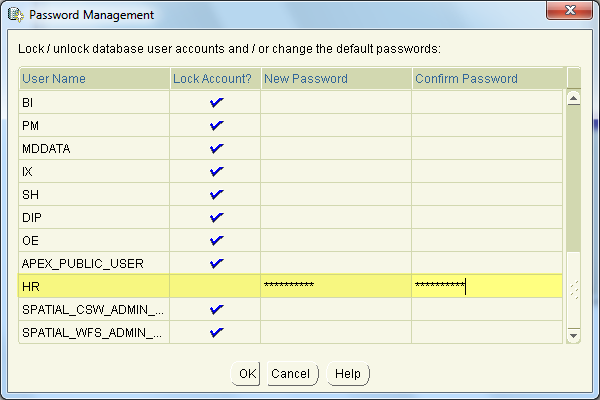Click the Cancel button
The image size is (600, 400).
point(292,374)
